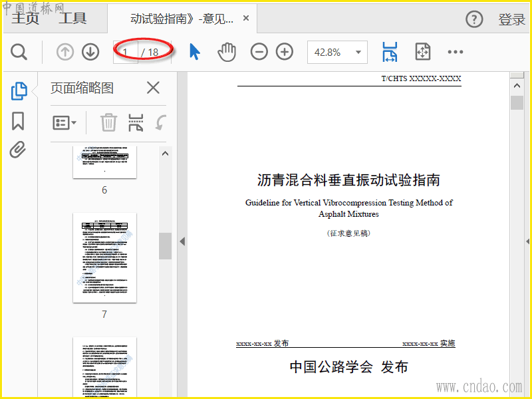Open the thumbnail options dropdown menu
The image size is (532, 399).
click(65, 122)
